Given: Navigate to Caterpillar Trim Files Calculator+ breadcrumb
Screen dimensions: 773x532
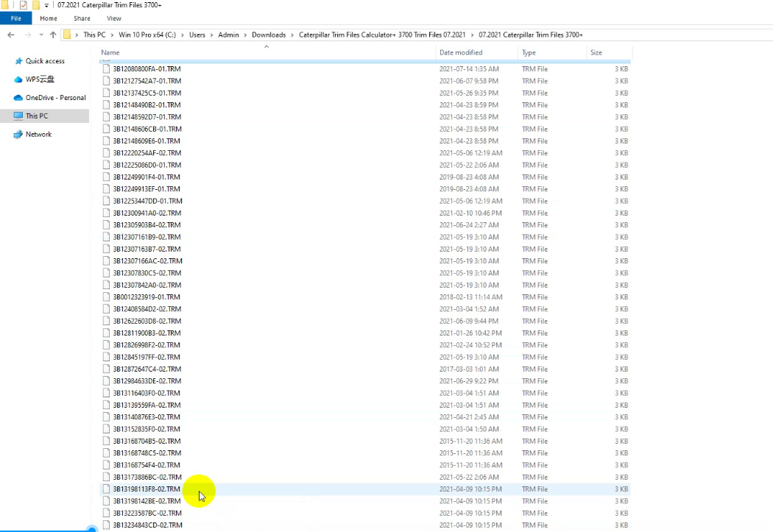Looking at the screenshot, I should pos(382,35).
